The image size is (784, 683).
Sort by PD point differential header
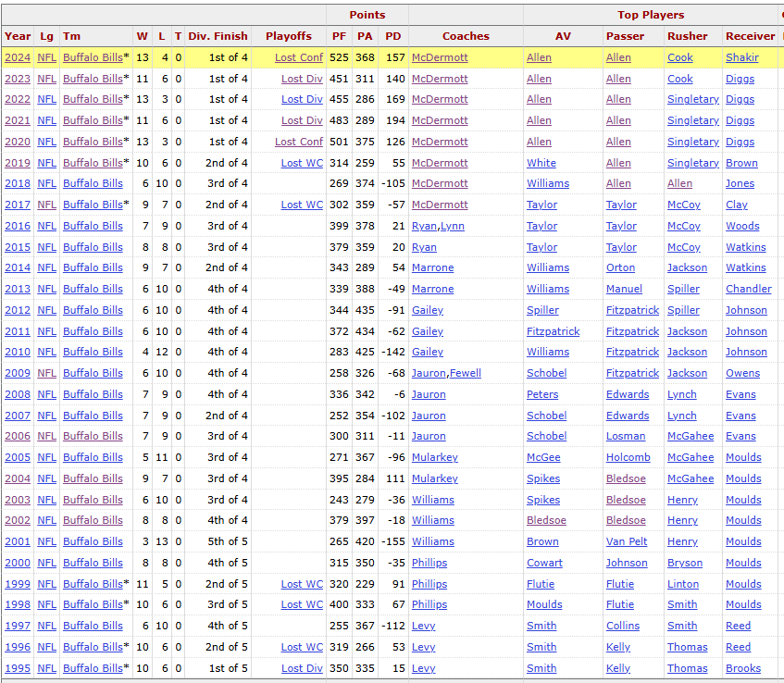[x=393, y=36]
